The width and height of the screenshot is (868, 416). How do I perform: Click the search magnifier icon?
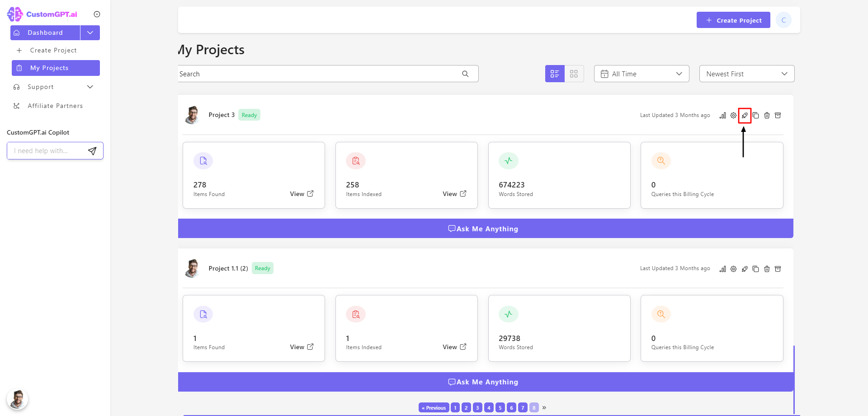[x=465, y=74]
